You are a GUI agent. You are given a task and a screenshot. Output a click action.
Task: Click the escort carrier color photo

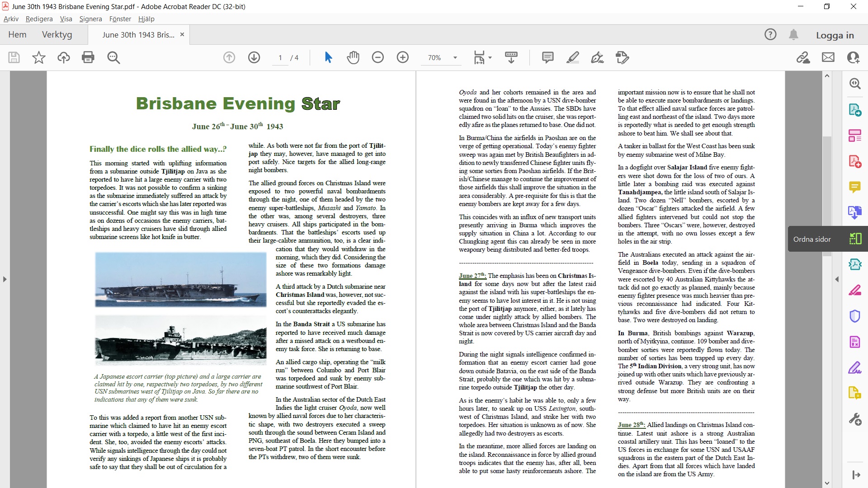click(x=181, y=280)
